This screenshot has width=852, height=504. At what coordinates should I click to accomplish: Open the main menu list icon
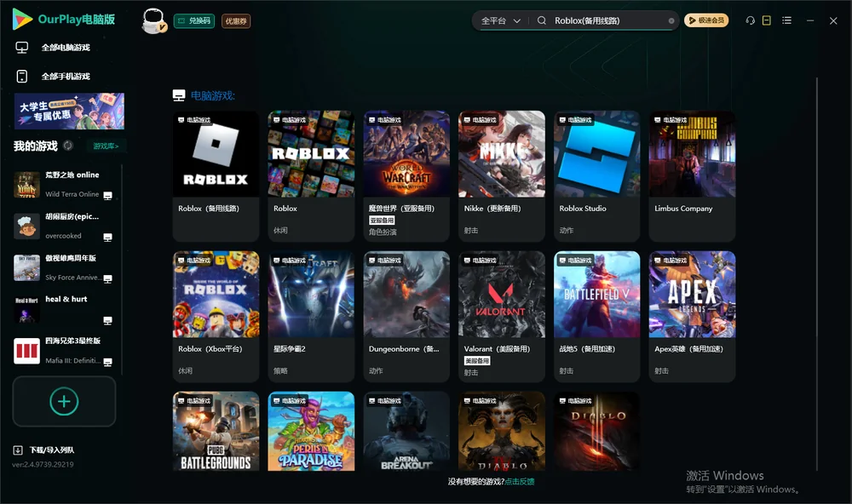(x=786, y=20)
